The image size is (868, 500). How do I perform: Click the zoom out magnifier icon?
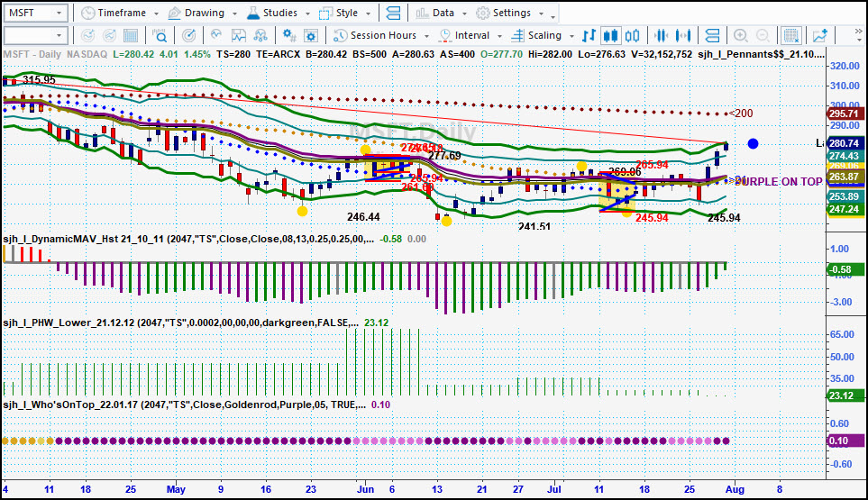(x=763, y=35)
